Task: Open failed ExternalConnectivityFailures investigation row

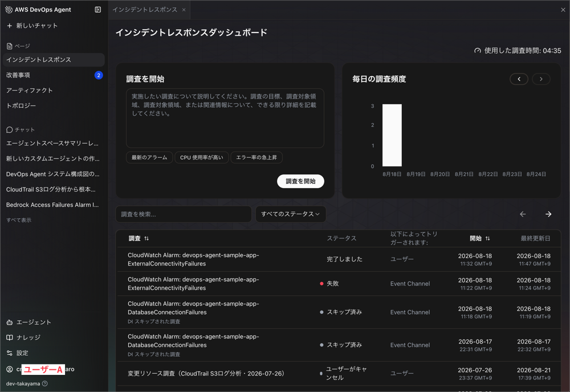Action: coord(339,284)
